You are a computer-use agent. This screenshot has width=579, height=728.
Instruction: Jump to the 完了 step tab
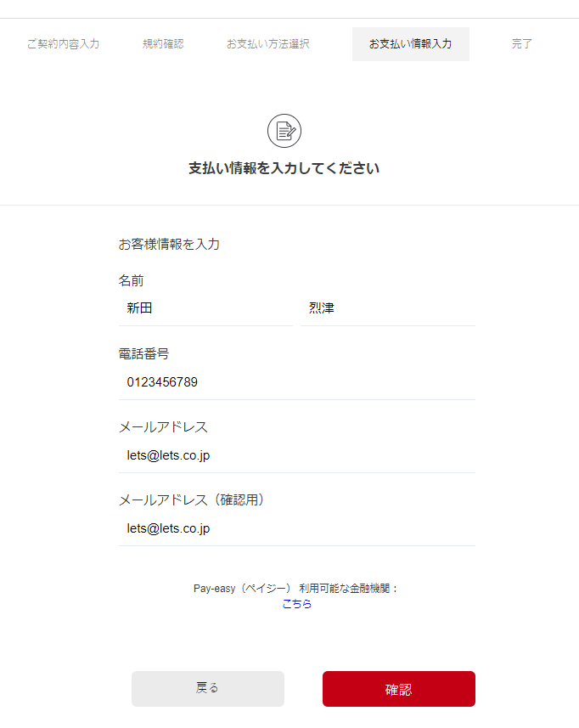point(522,44)
